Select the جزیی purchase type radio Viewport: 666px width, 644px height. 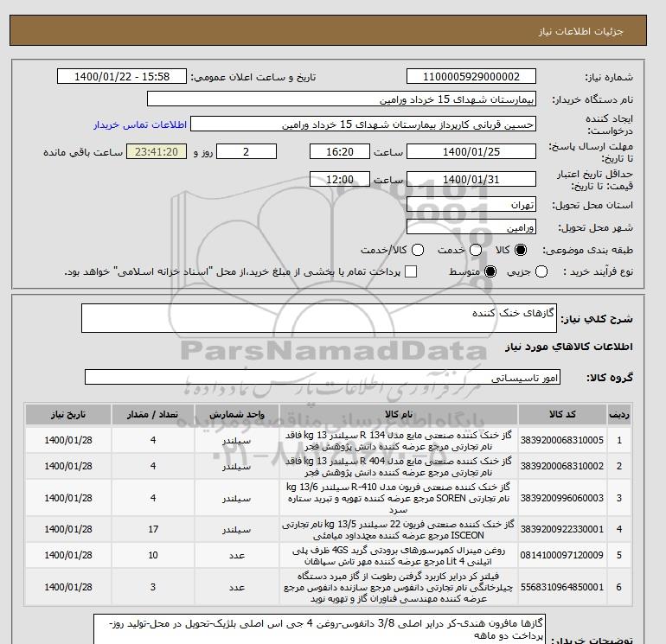(x=541, y=271)
